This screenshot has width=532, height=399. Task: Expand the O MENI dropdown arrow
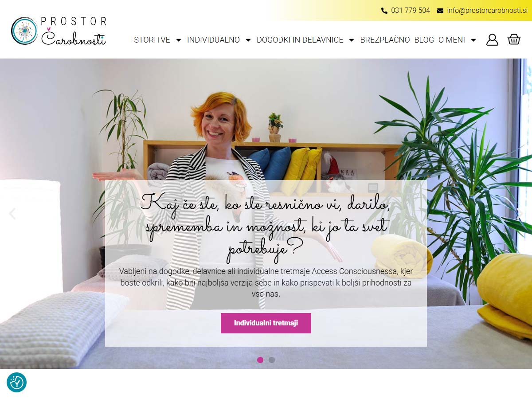point(473,40)
